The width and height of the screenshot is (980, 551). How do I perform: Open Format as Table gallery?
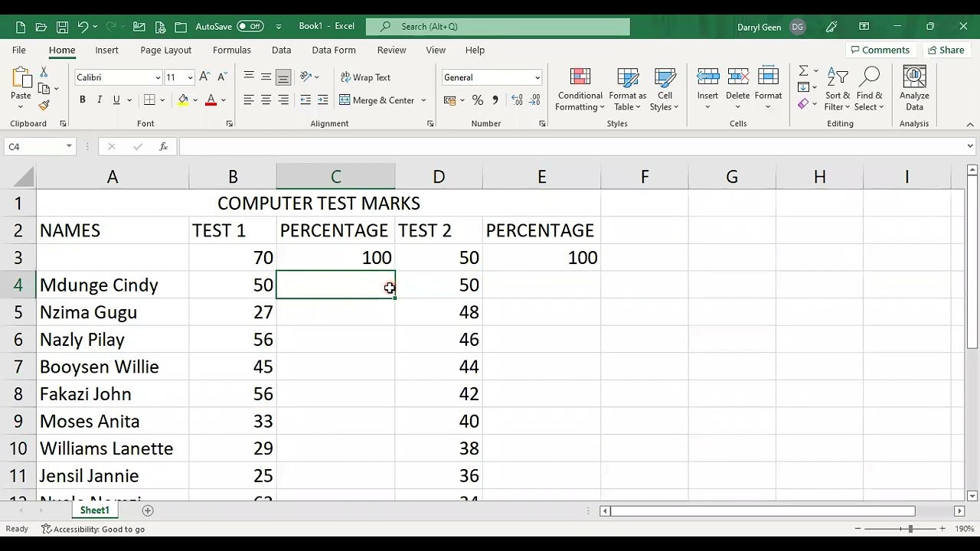pyautogui.click(x=628, y=90)
